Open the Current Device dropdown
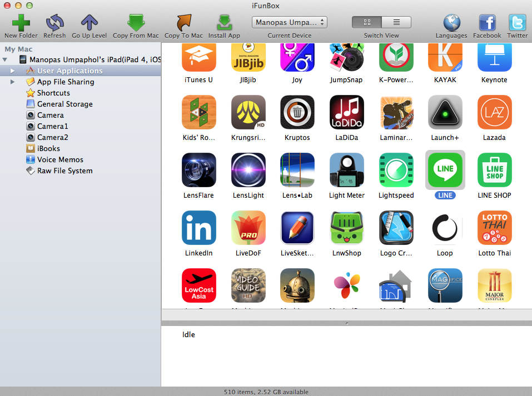The image size is (532, 396). click(x=290, y=22)
